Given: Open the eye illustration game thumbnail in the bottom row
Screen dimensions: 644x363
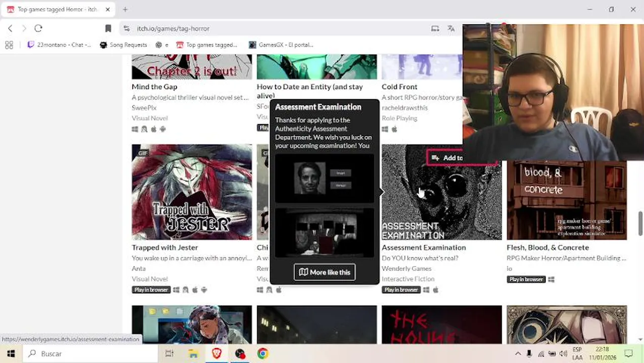Looking at the screenshot, I should [x=567, y=325].
